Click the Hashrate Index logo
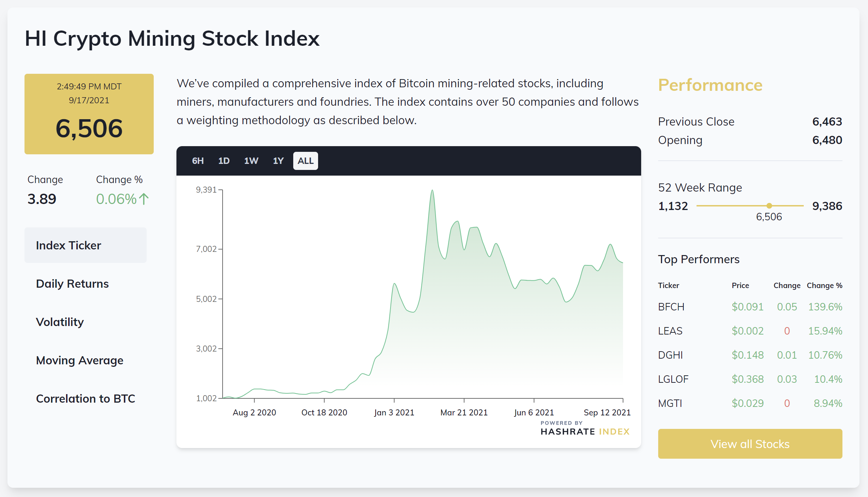 click(585, 429)
